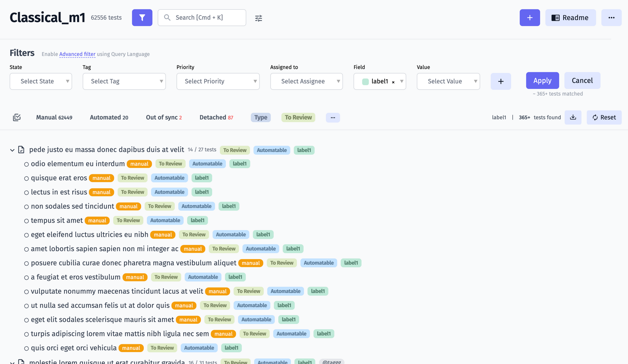Image resolution: width=628 pixels, height=364 pixels.
Task: Open suite file icon for pede justo
Action: pos(21,149)
